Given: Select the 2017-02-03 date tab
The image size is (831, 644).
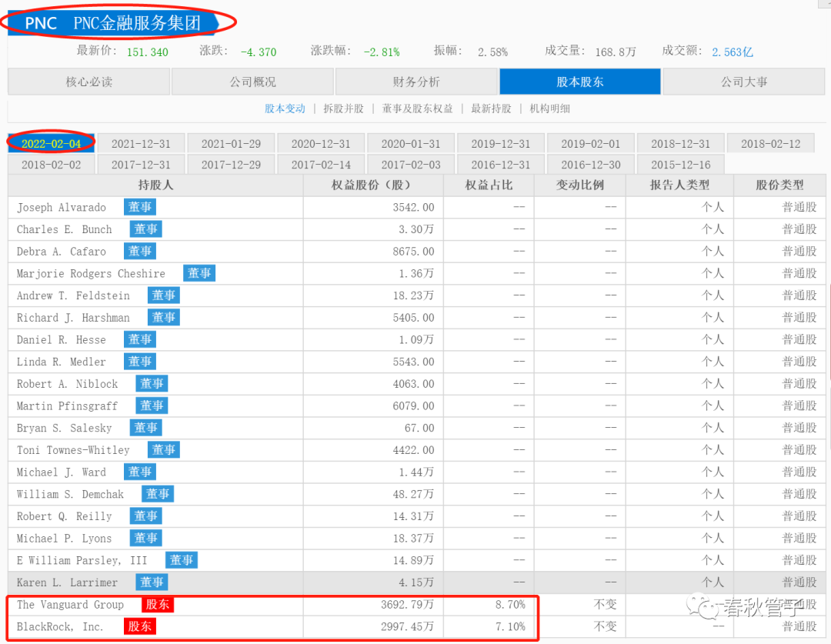Looking at the screenshot, I should coord(411,165).
